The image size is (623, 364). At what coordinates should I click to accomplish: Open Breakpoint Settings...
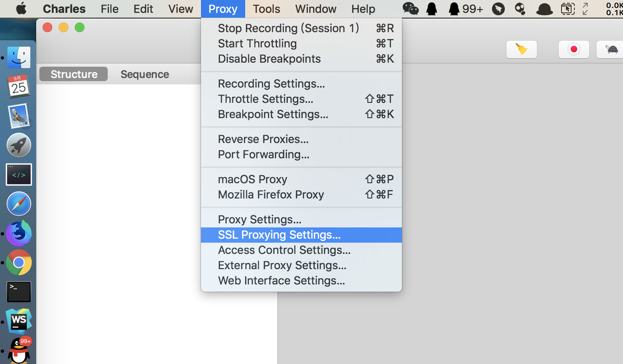point(301,114)
